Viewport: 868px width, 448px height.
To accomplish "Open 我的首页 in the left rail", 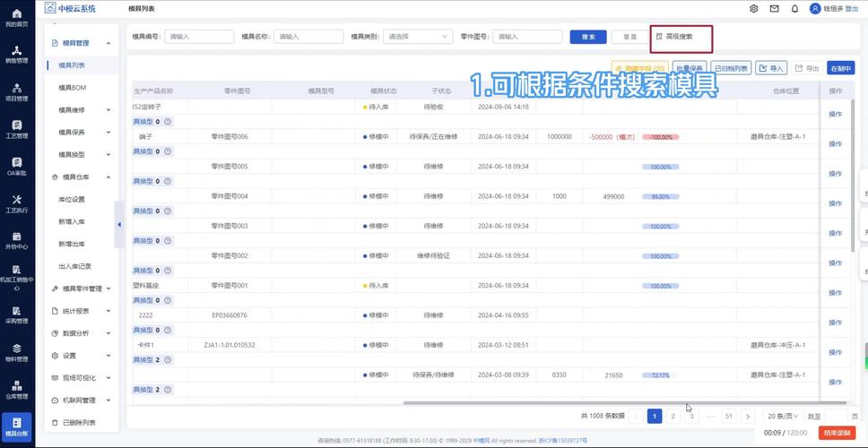I will point(17,18).
